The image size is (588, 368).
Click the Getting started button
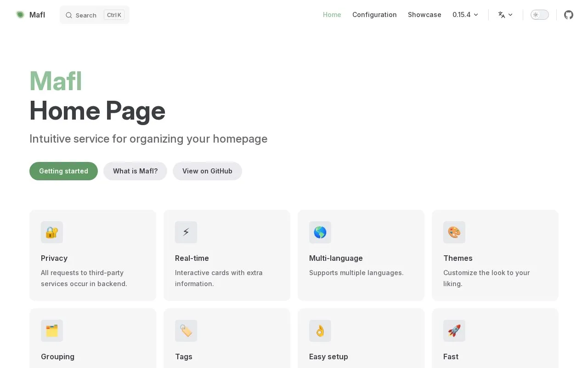[x=63, y=171]
